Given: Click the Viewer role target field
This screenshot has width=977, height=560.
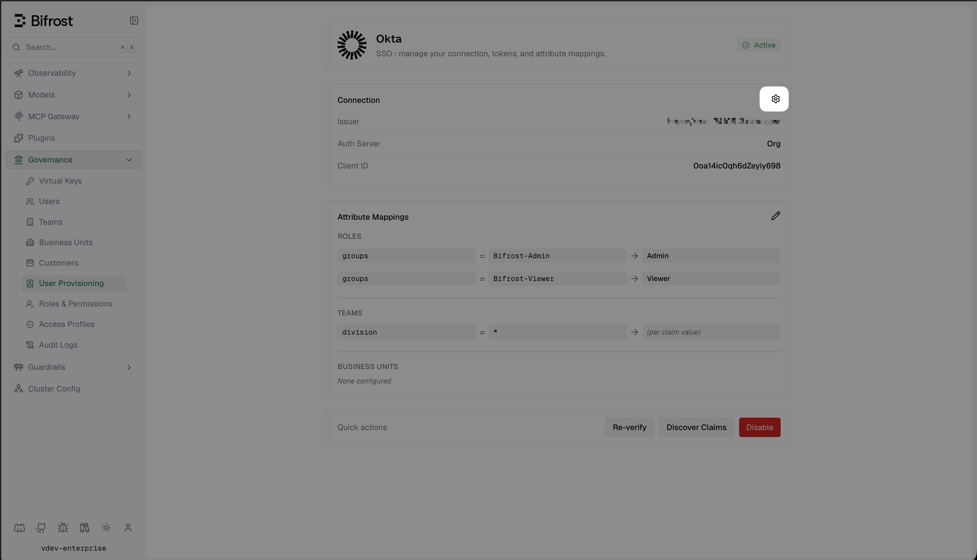Looking at the screenshot, I should (x=711, y=278).
